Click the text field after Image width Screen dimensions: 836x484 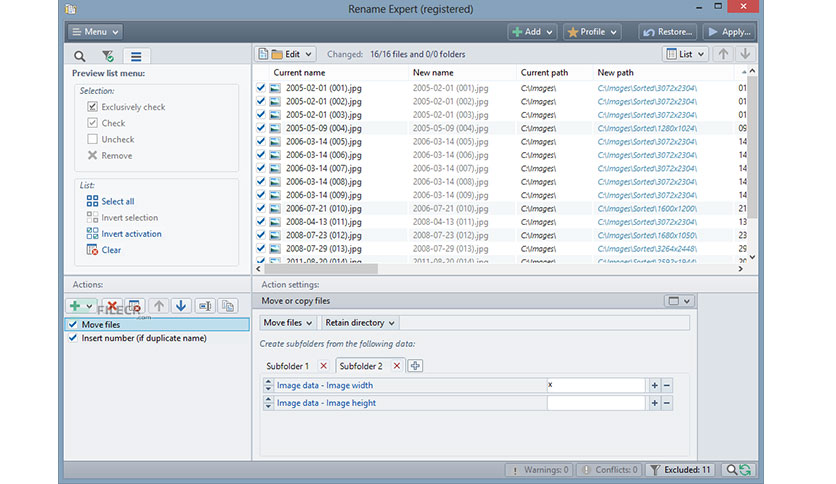click(x=596, y=385)
